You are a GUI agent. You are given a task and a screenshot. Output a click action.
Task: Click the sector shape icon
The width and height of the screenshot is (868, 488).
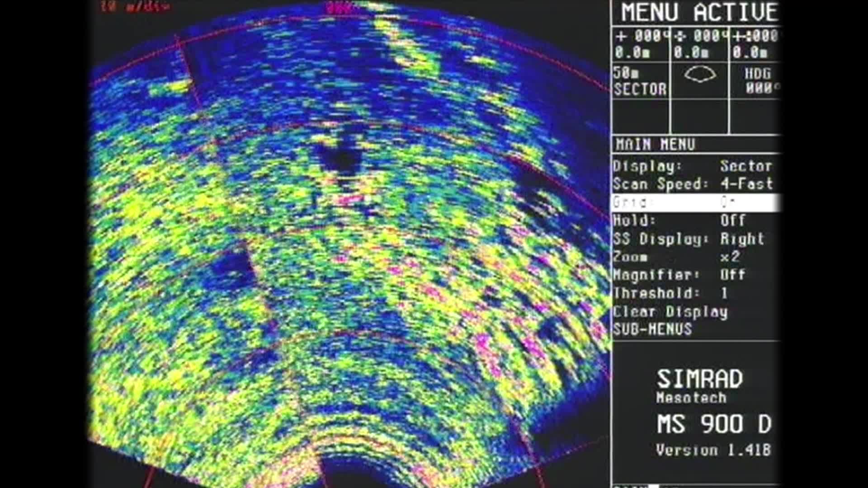click(700, 75)
